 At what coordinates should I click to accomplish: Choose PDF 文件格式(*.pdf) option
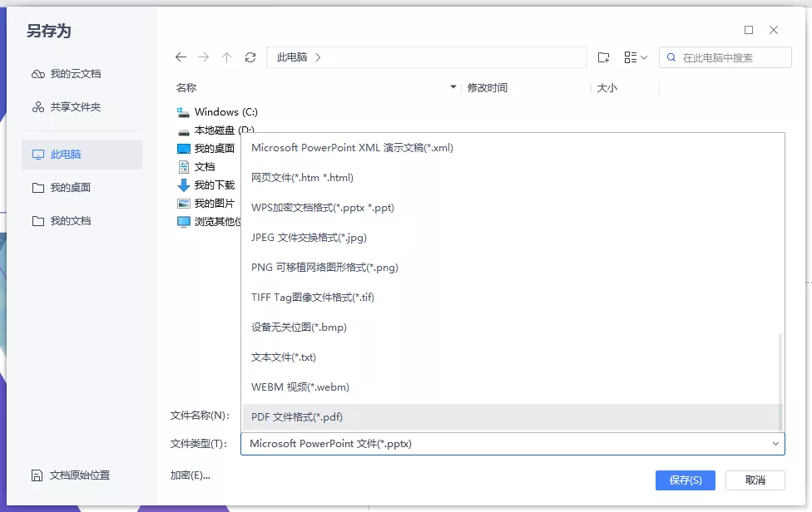[512, 417]
